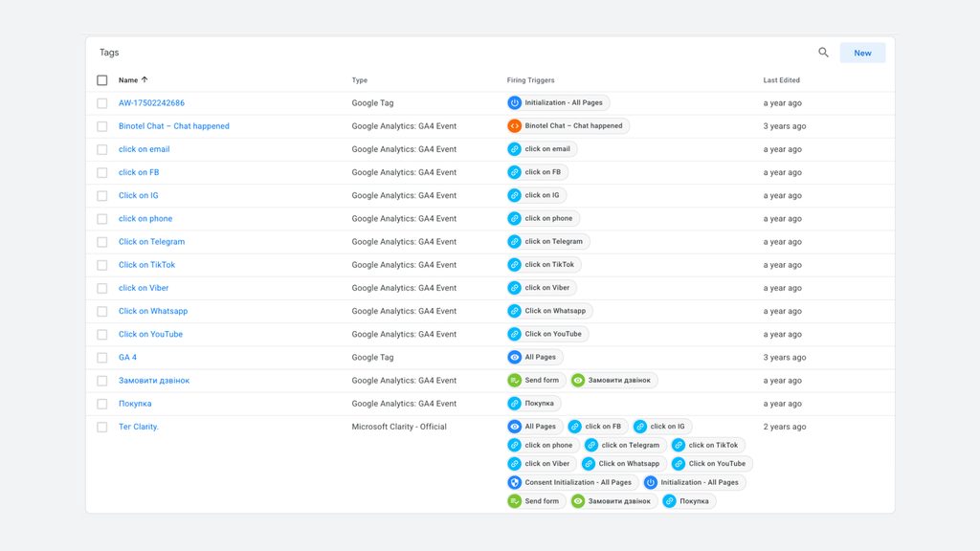Tick the click on phone row checkbox
Image resolution: width=980 pixels, height=551 pixels.
click(x=101, y=219)
